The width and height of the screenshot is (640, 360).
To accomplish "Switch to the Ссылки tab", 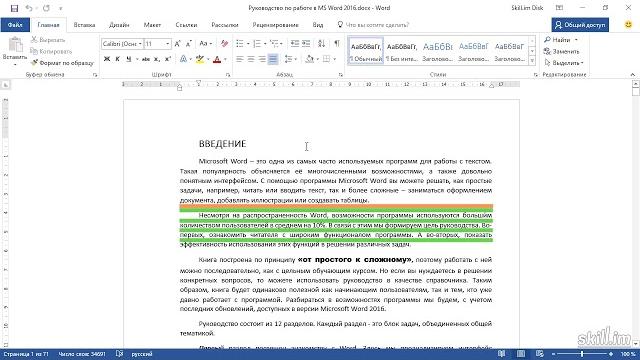I will tap(186, 25).
